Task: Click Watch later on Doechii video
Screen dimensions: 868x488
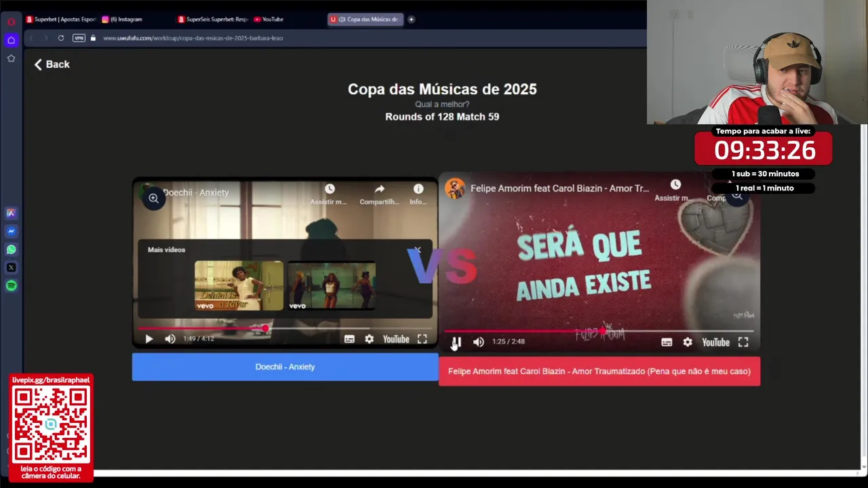Action: click(x=329, y=193)
